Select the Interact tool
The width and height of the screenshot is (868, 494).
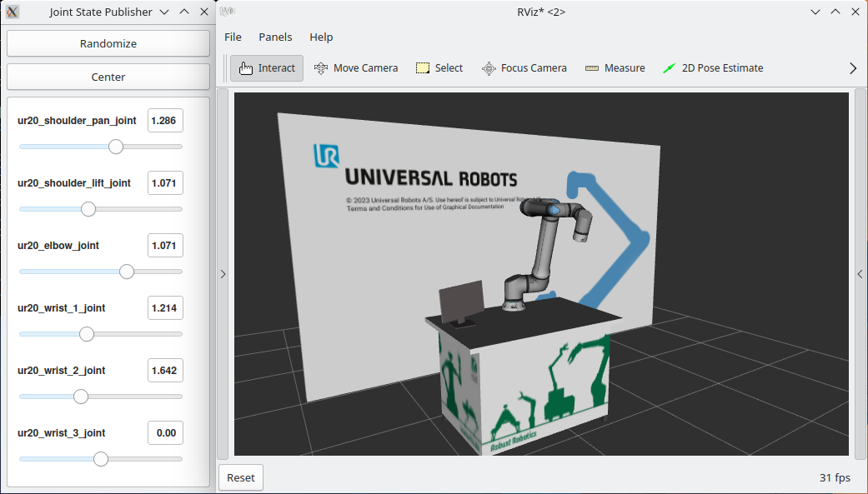click(x=267, y=68)
